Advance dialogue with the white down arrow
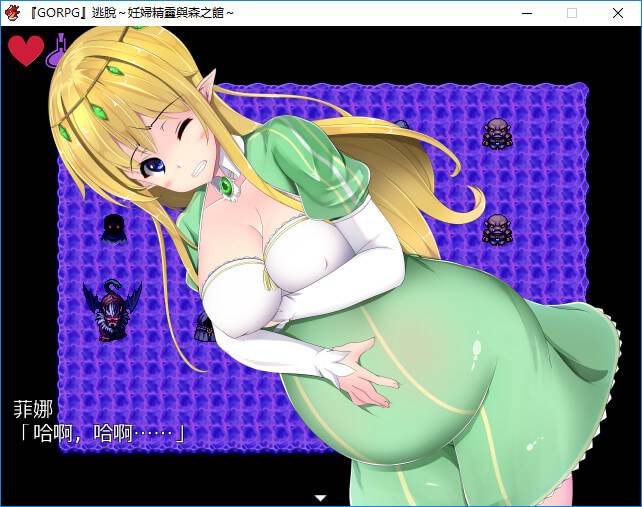 point(321,497)
